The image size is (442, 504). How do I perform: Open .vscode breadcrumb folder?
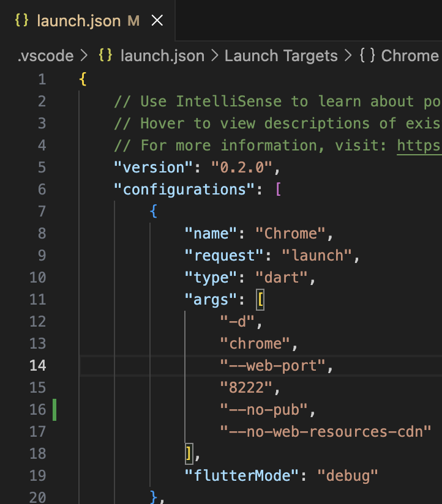[x=46, y=56]
